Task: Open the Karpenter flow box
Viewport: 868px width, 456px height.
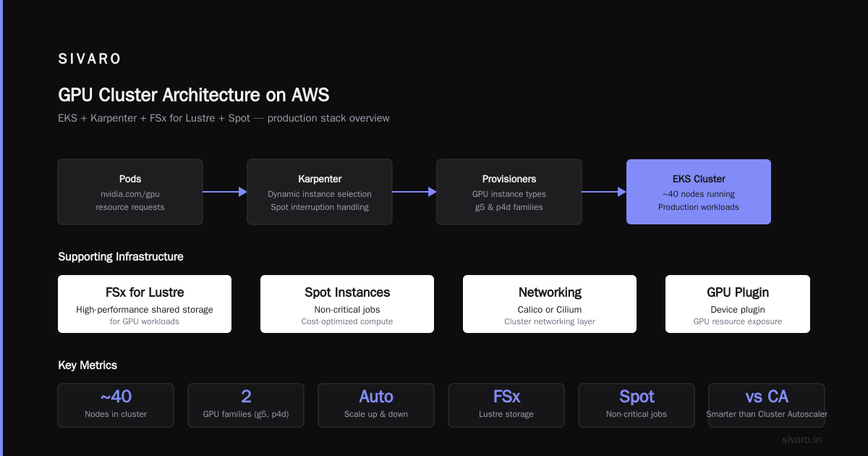Action: coord(320,192)
